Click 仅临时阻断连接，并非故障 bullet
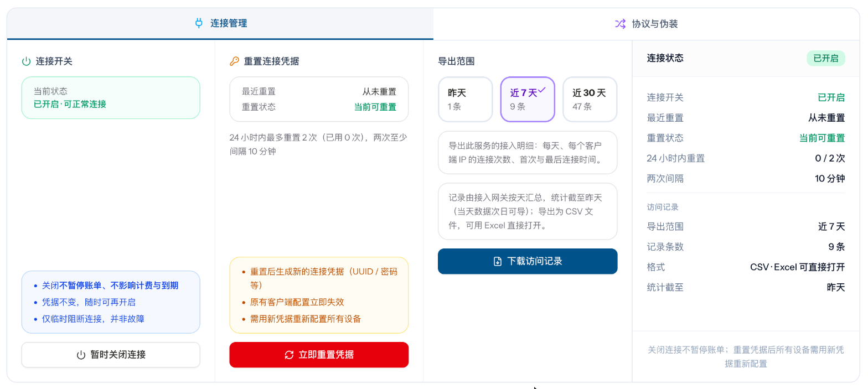This screenshot has width=868, height=389. coord(94,319)
